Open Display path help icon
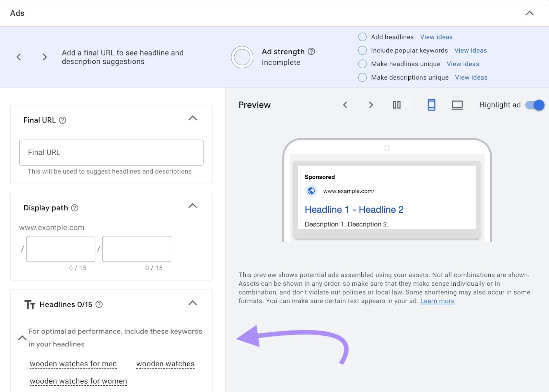This screenshot has width=549, height=392. tap(75, 208)
